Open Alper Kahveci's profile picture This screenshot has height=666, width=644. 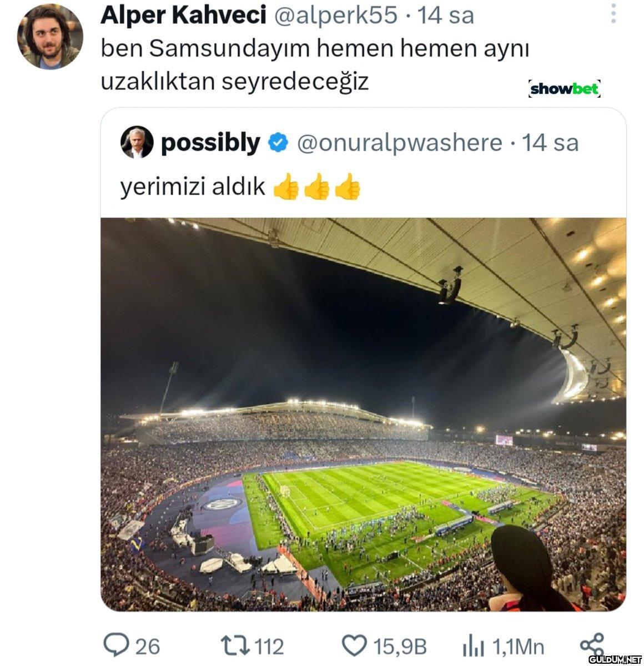(50, 37)
